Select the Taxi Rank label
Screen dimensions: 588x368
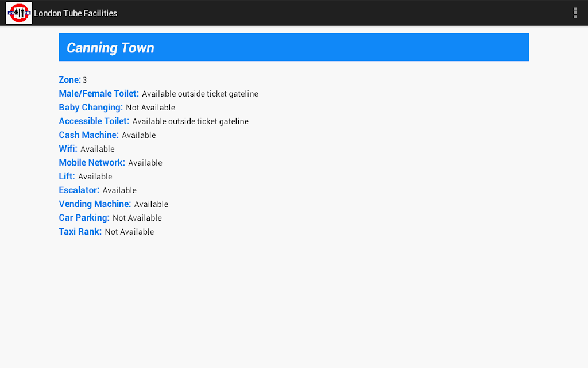[x=80, y=231]
